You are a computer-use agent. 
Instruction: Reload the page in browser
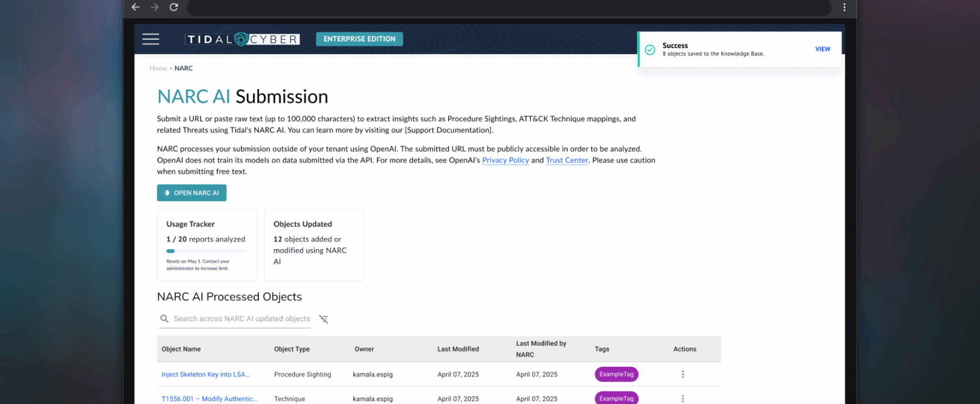point(174,7)
